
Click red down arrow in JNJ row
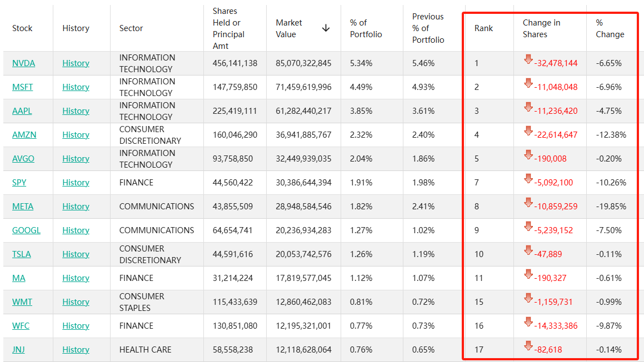pyautogui.click(x=528, y=346)
